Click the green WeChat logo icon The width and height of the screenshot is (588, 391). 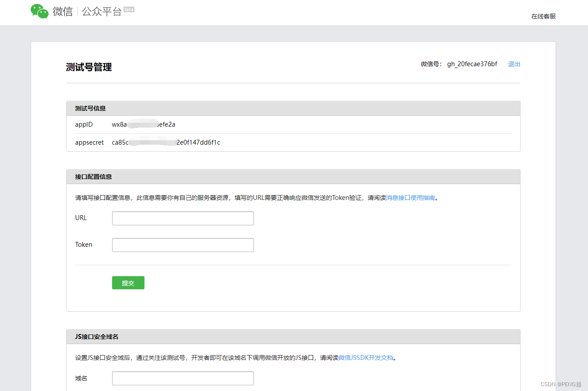(39, 11)
